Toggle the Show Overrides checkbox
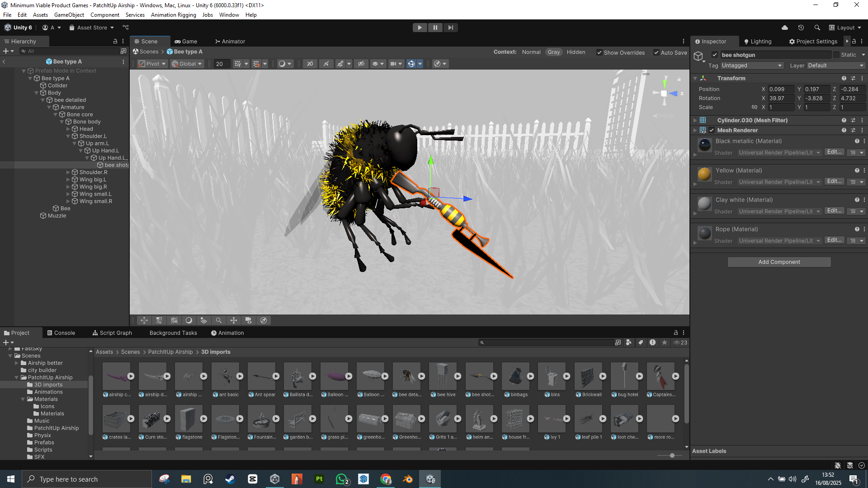This screenshot has width=868, height=488. click(599, 52)
